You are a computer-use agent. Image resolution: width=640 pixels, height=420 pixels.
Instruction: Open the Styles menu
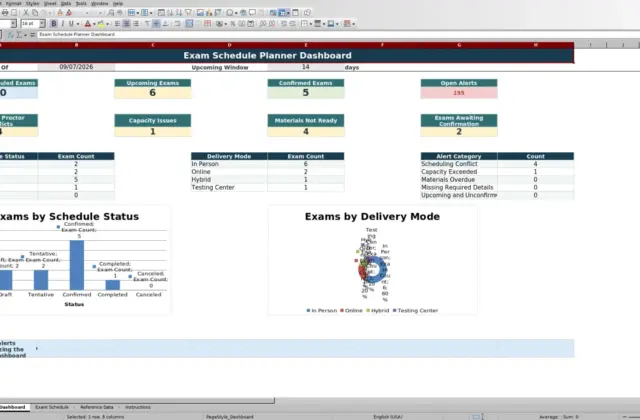tap(32, 3)
